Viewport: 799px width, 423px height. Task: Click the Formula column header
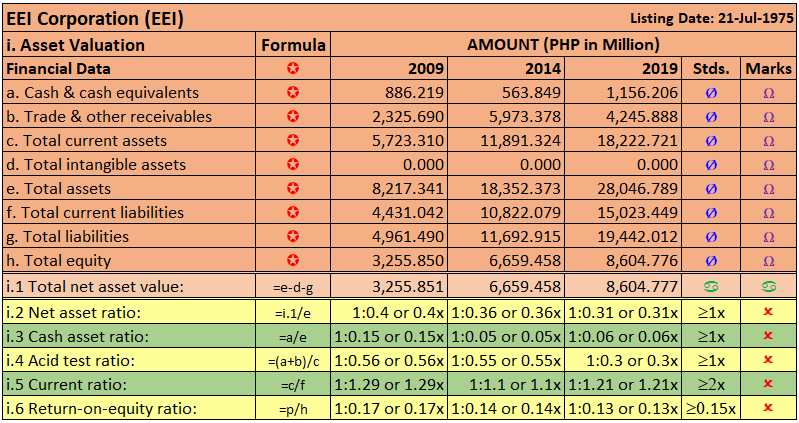click(x=293, y=45)
